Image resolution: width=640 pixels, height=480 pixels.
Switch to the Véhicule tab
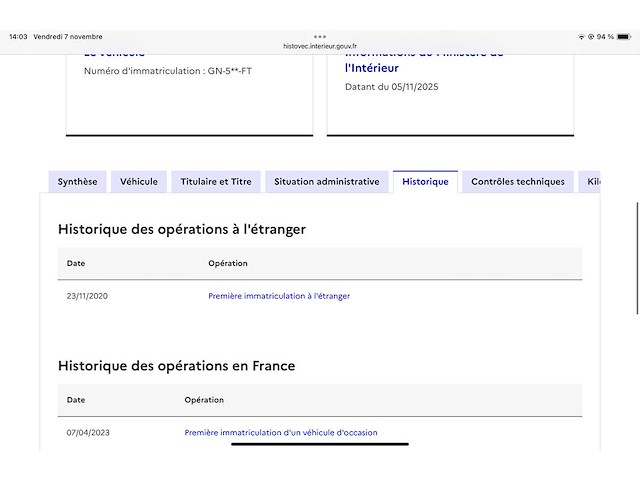pos(139,182)
